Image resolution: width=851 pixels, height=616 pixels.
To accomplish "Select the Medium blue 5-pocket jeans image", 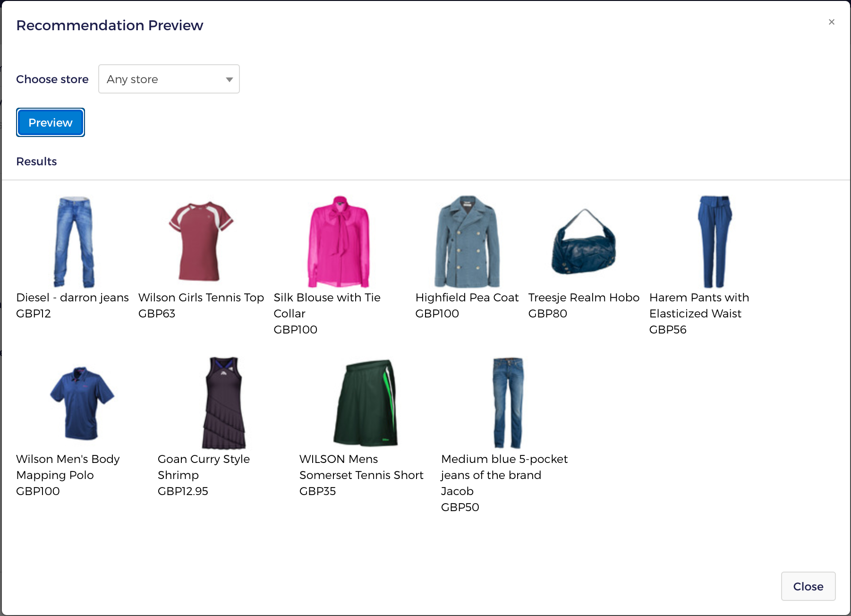I will click(x=508, y=403).
